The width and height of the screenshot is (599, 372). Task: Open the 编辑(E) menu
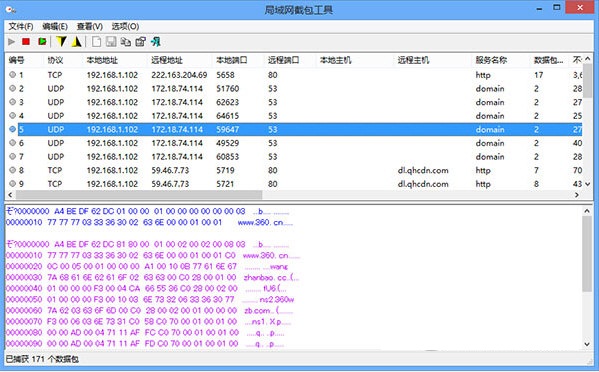55,26
